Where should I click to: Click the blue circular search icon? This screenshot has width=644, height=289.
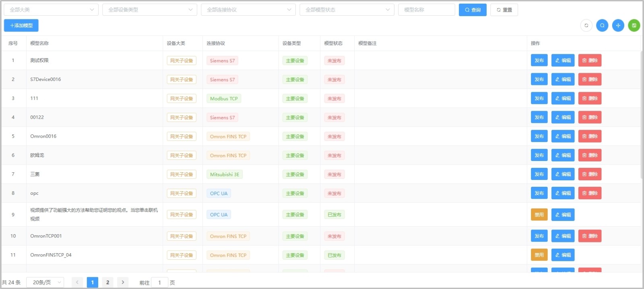[602, 25]
